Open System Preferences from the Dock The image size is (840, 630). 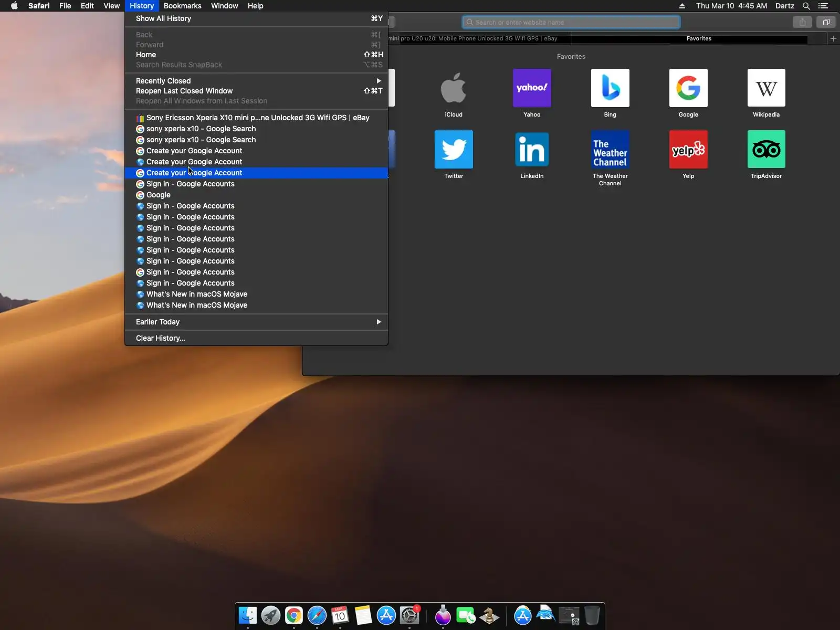[409, 615]
